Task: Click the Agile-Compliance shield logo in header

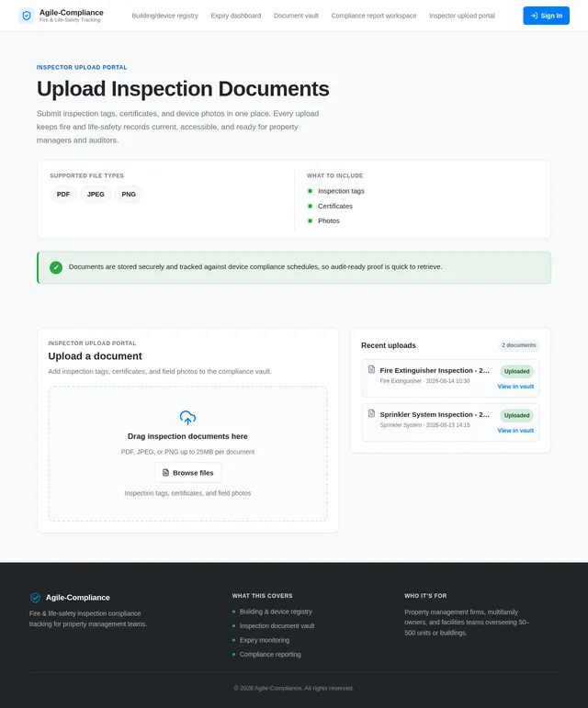Action: point(27,16)
